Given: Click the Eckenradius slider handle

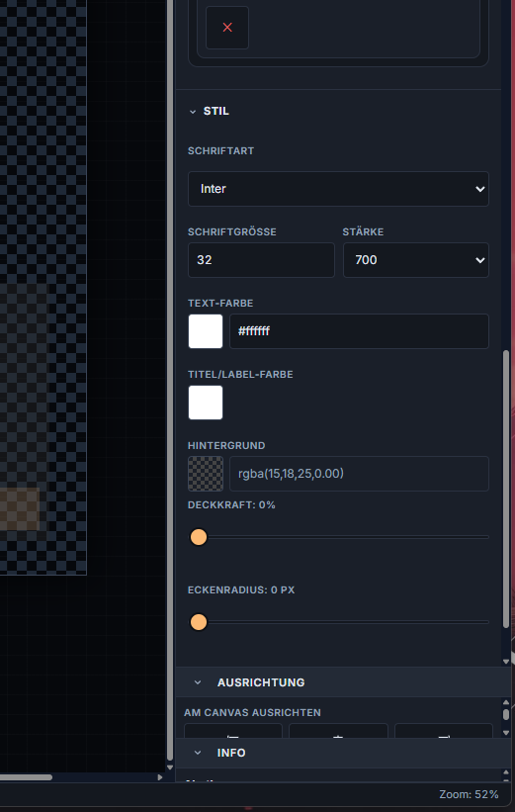Looking at the screenshot, I should [199, 622].
